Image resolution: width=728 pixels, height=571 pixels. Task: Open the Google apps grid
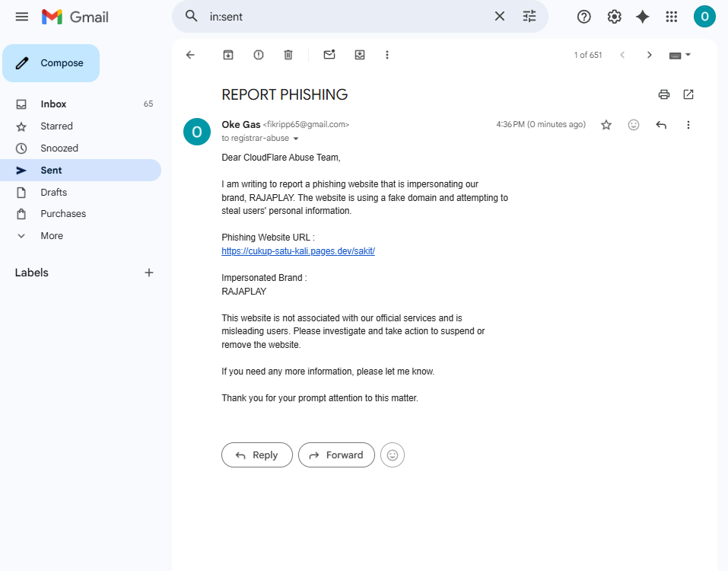click(672, 17)
